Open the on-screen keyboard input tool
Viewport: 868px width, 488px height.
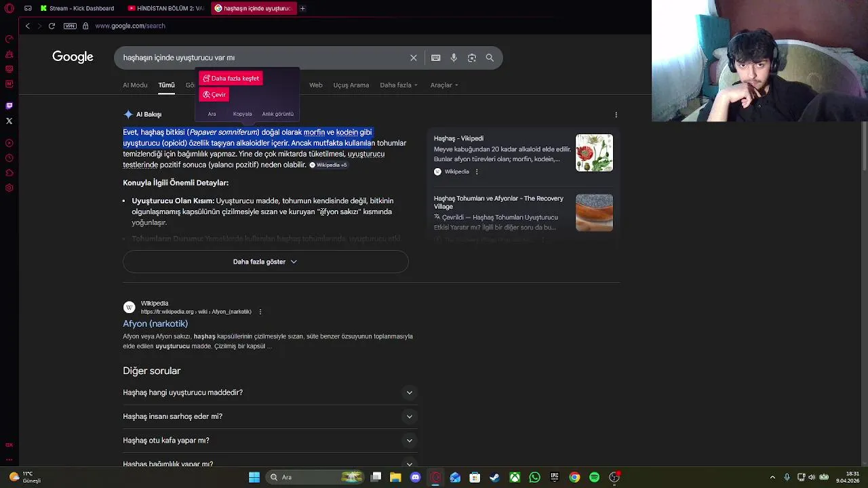(435, 58)
